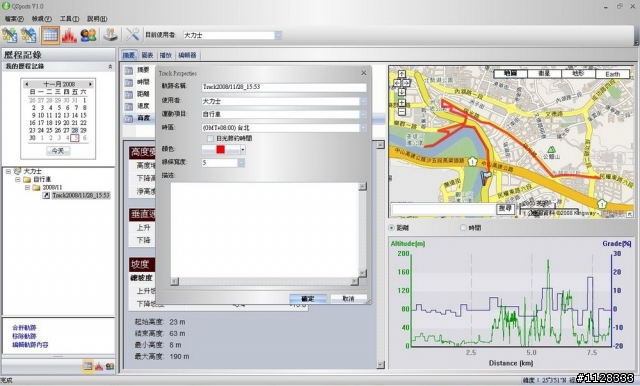Click the icon beside 摘要 in the list

point(129,71)
